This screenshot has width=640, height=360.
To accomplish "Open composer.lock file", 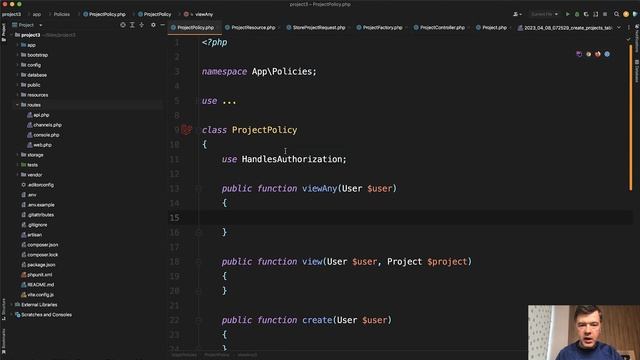I will (x=40, y=255).
